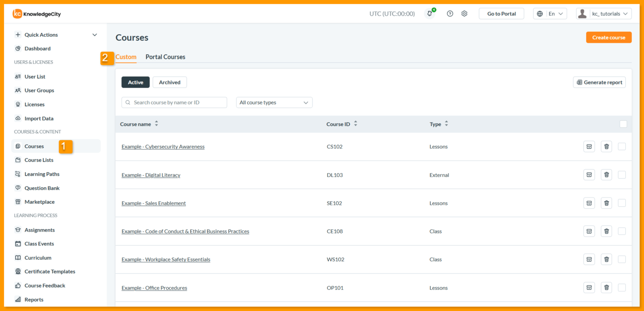
Task: Check the Cybersecurity Awareness row checkbox
Action: pos(622,147)
